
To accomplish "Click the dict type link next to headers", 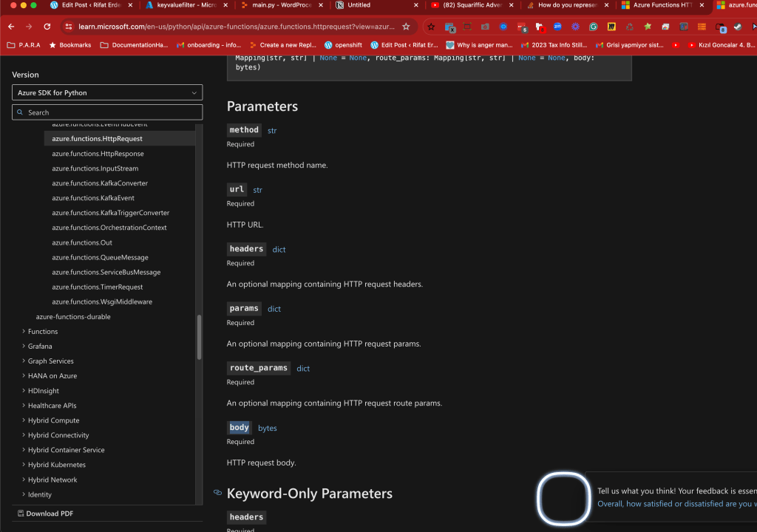I will coord(279,250).
